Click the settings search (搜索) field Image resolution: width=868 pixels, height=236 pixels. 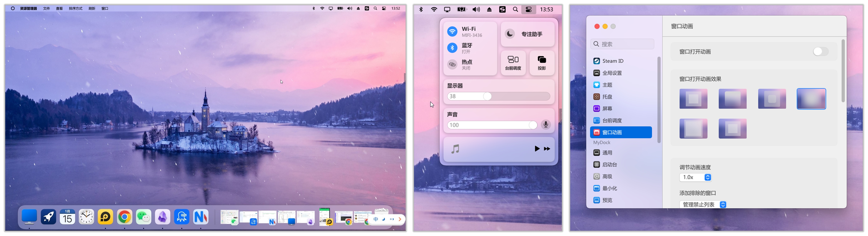pyautogui.click(x=622, y=44)
